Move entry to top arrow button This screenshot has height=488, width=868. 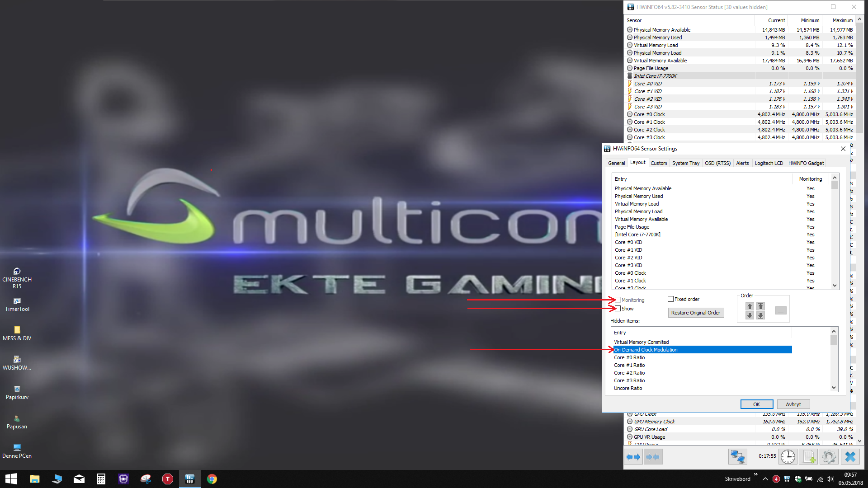click(760, 306)
